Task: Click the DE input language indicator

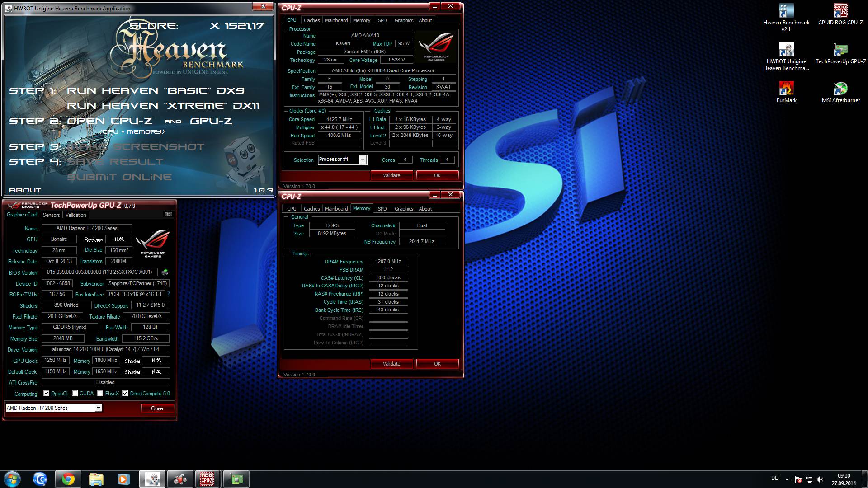Action: coord(774,478)
